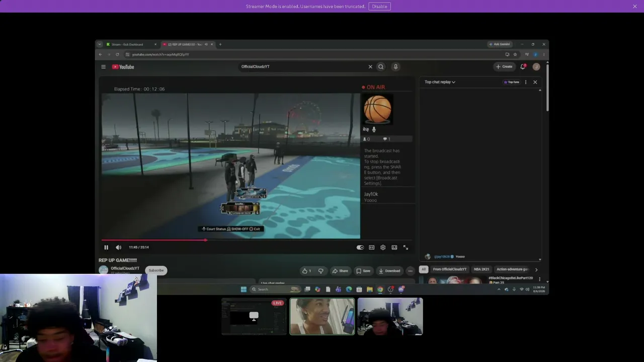Select the participant tile right of the woman
This screenshot has width=644, height=362.
(390, 317)
